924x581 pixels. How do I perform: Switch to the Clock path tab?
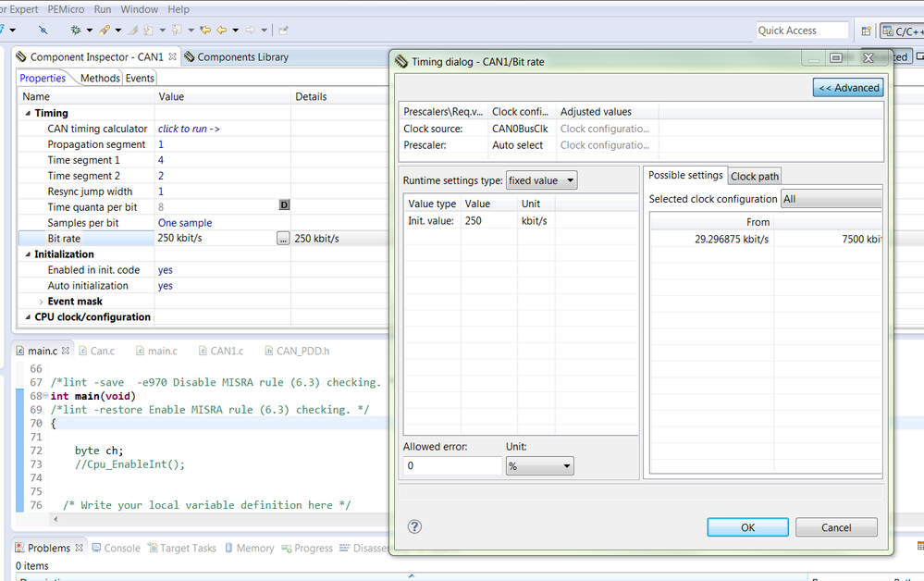755,176
